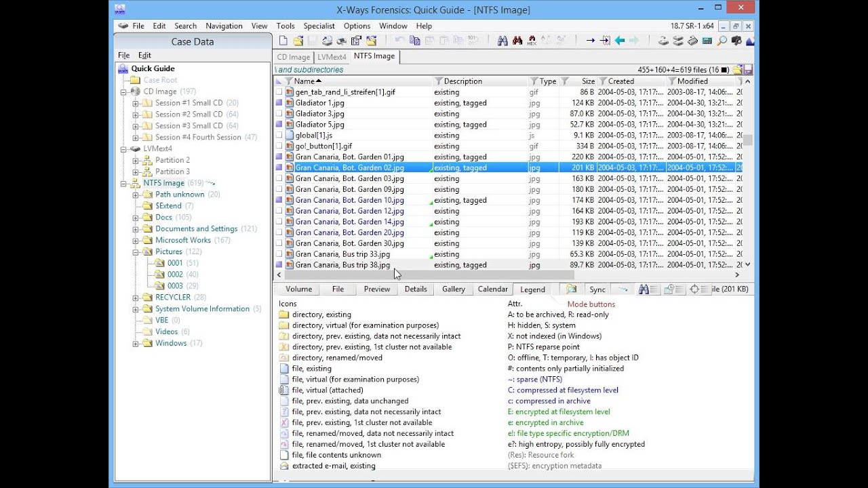
Task: Open the Navigation menu
Action: point(224,26)
